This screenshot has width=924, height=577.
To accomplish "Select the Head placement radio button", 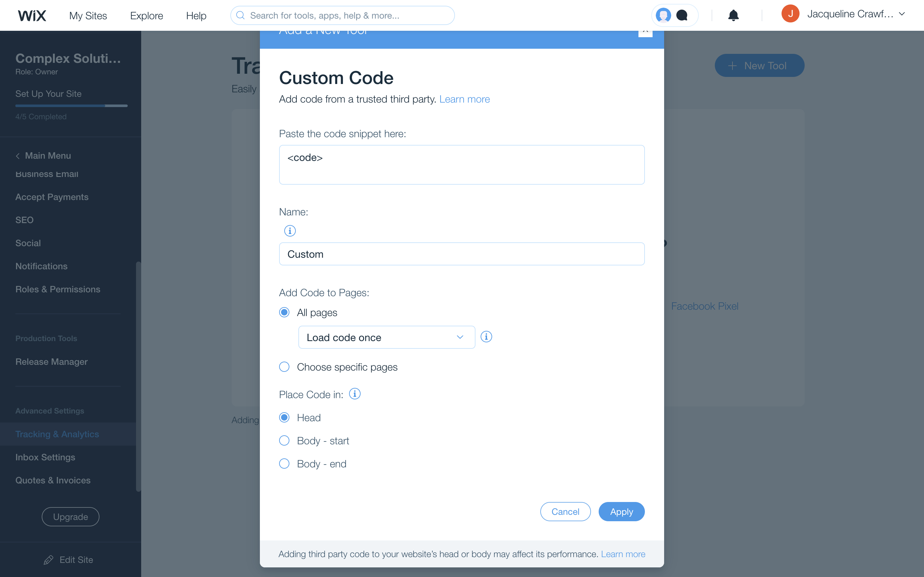I will [284, 417].
